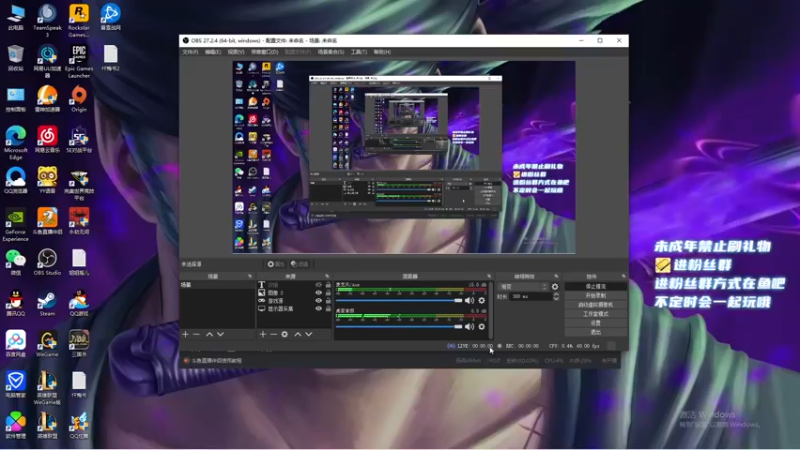Click 退出 exit button in Controls
Viewport: 800px width, 450px height.
coord(595,332)
